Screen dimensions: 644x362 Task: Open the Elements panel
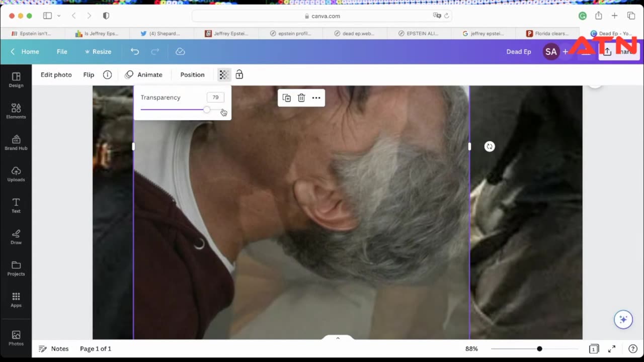tap(16, 111)
